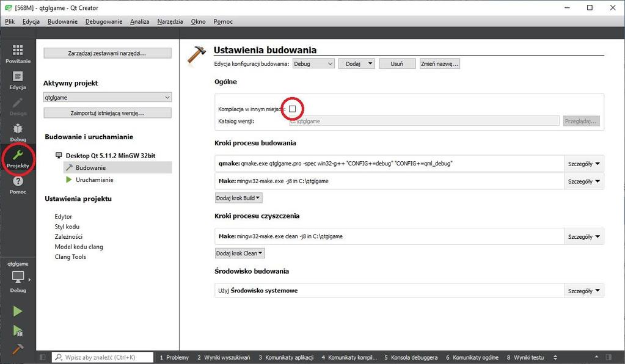
Task: Expand Szczegóły for Środowisko systemowe
Action: [584, 291]
